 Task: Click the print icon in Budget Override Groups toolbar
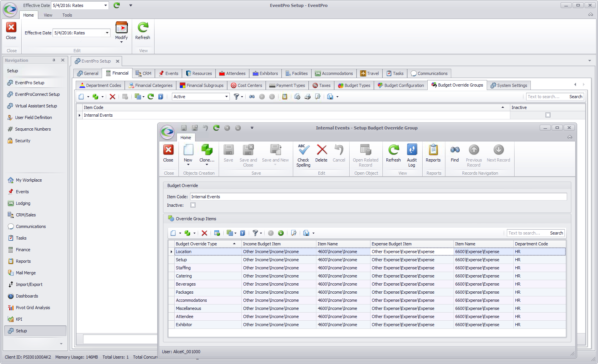click(x=307, y=97)
